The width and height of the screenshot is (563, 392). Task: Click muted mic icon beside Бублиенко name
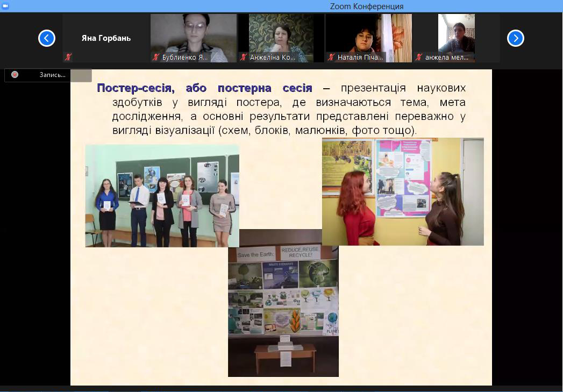(x=156, y=57)
